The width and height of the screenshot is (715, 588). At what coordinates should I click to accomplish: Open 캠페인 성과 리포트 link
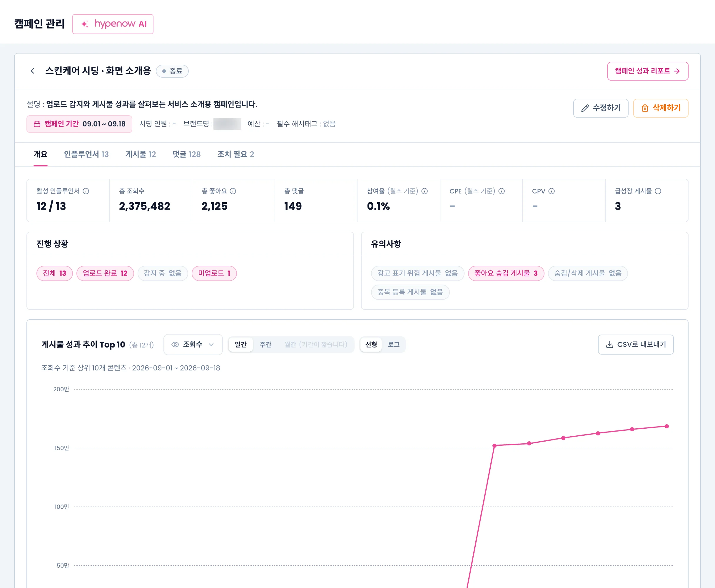pyautogui.click(x=648, y=71)
